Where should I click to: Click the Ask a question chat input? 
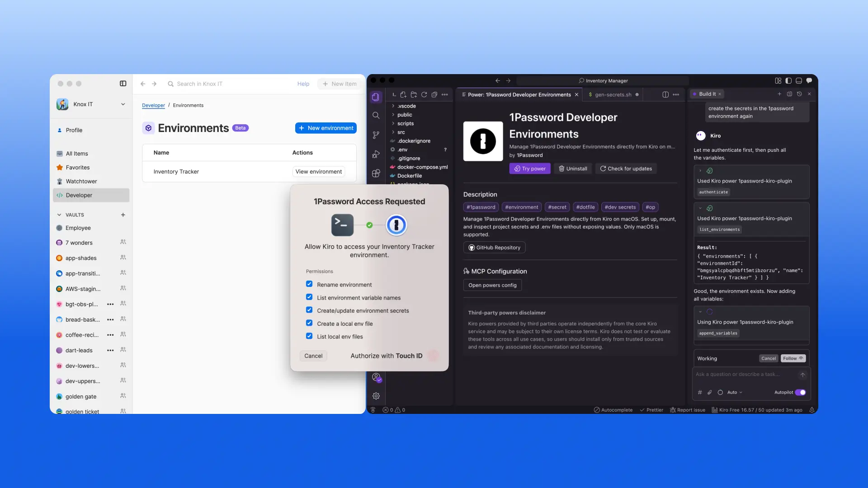tap(746, 375)
